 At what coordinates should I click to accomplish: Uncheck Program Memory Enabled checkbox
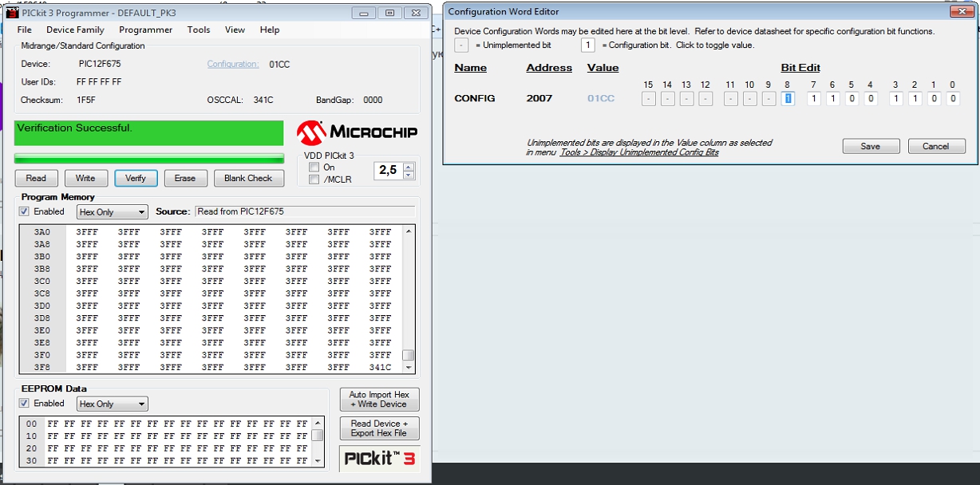click(x=24, y=212)
